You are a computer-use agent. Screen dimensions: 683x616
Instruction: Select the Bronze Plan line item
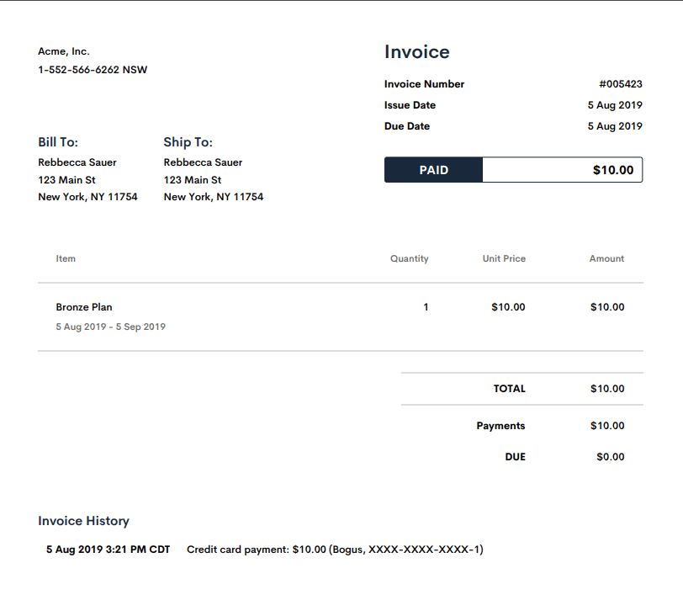83,307
